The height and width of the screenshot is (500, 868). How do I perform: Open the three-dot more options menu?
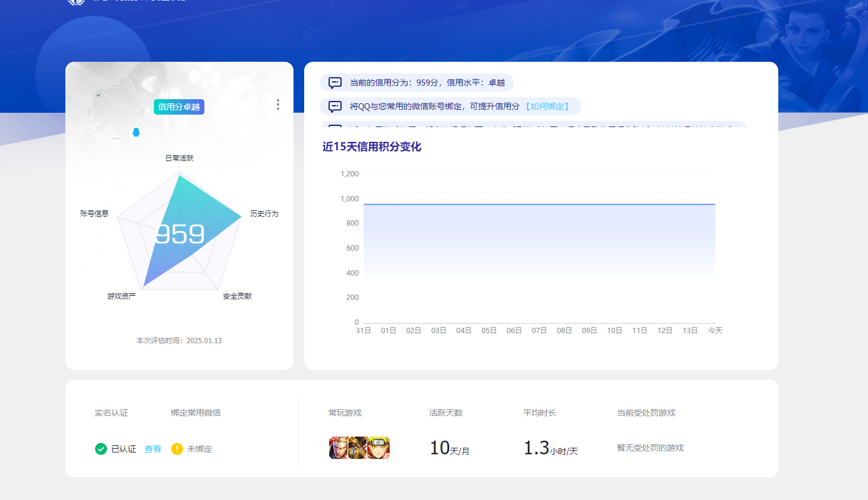(278, 105)
